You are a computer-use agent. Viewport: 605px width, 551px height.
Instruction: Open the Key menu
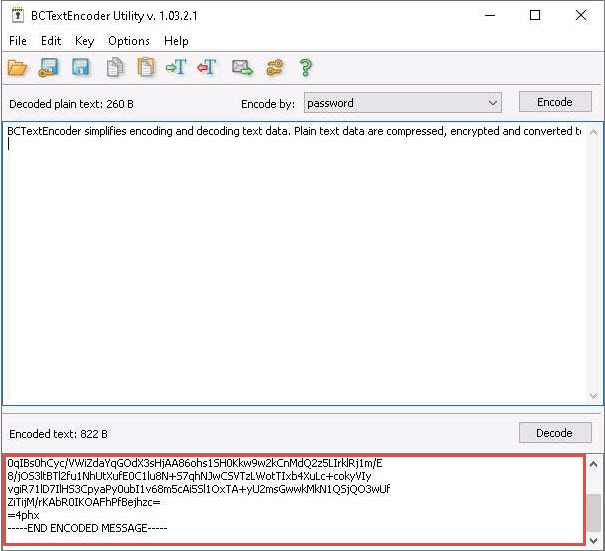click(84, 41)
